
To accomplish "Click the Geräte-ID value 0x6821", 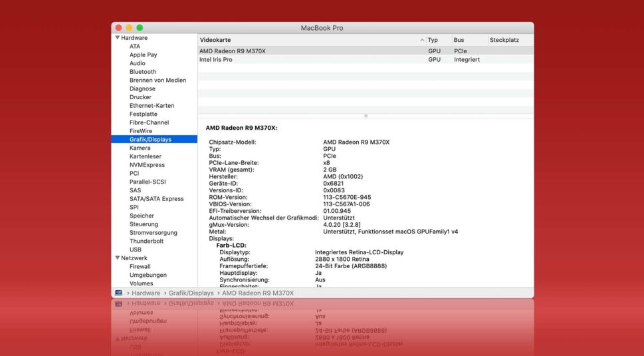I will tap(334, 184).
